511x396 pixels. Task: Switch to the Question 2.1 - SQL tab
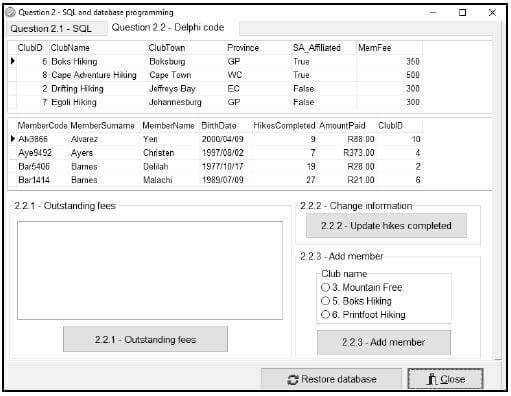(57, 29)
